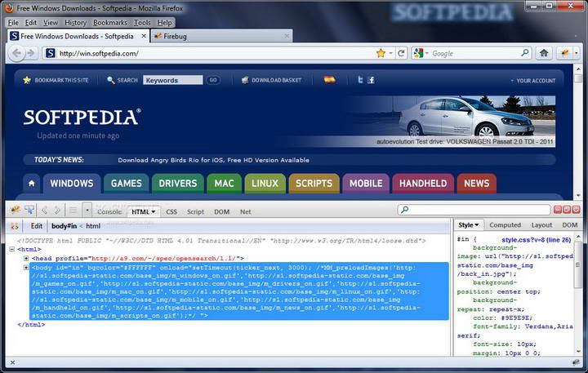Click the Softpedia home icon in the nav bar
This screenshot has width=588, height=373.
(31, 184)
